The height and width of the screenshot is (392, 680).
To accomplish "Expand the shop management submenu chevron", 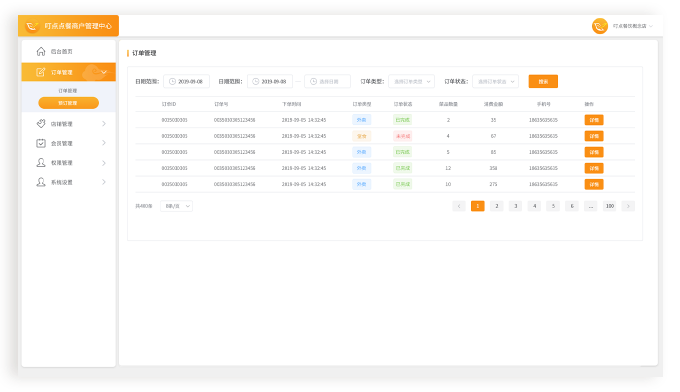I will coord(104,124).
